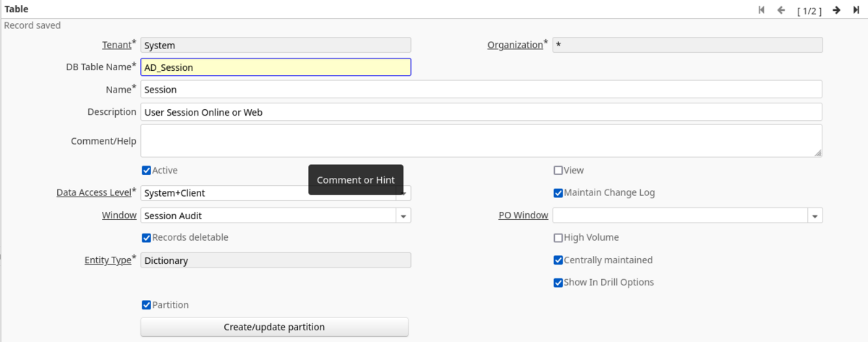Enable the High Volume checkbox

tap(558, 238)
